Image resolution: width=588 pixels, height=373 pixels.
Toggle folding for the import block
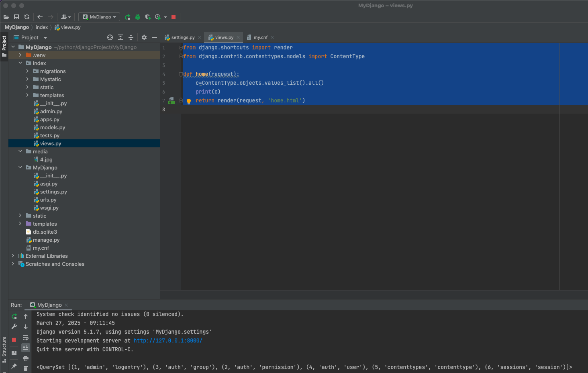pyautogui.click(x=181, y=47)
